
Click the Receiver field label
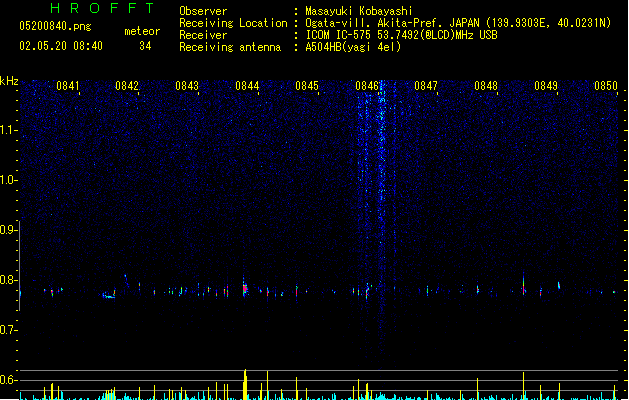[x=203, y=35]
